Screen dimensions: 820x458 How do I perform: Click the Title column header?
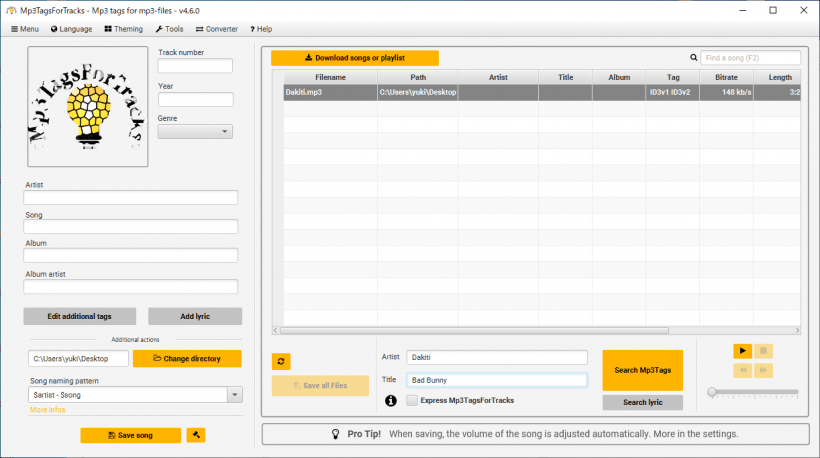(565, 77)
